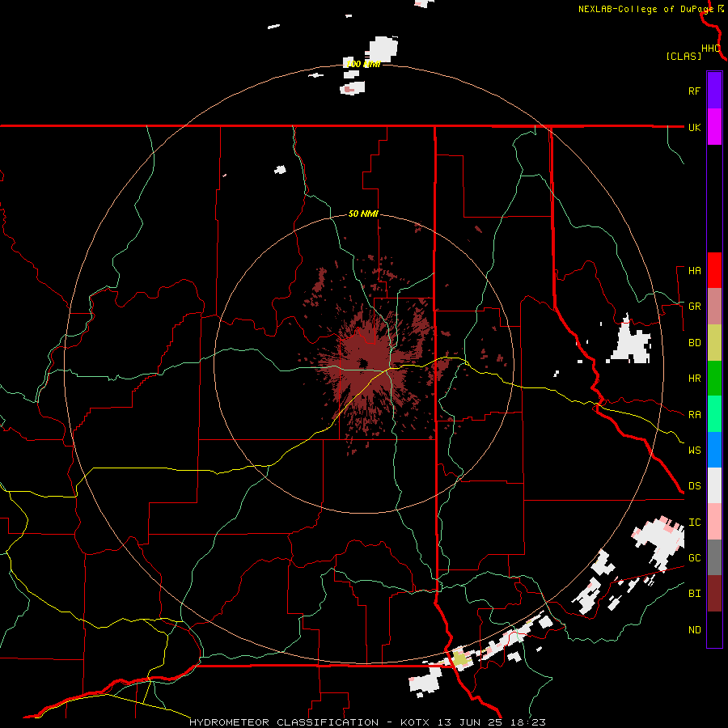Click the NEXLAB-College of DuPage credit text
The height and width of the screenshot is (728, 728).
pyautogui.click(x=646, y=9)
